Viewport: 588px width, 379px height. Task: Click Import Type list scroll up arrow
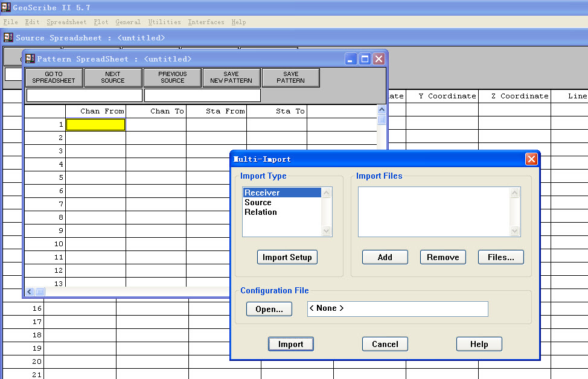[x=326, y=193]
